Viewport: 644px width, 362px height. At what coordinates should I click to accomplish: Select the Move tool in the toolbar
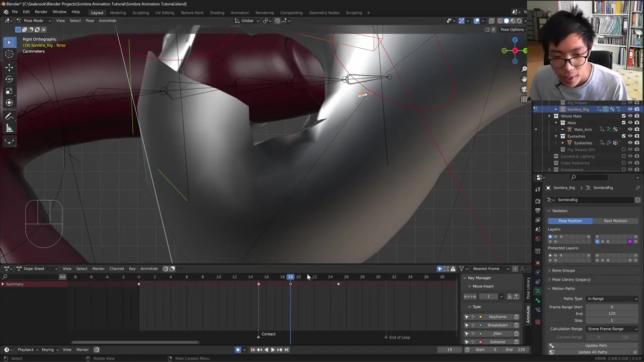tap(9, 67)
